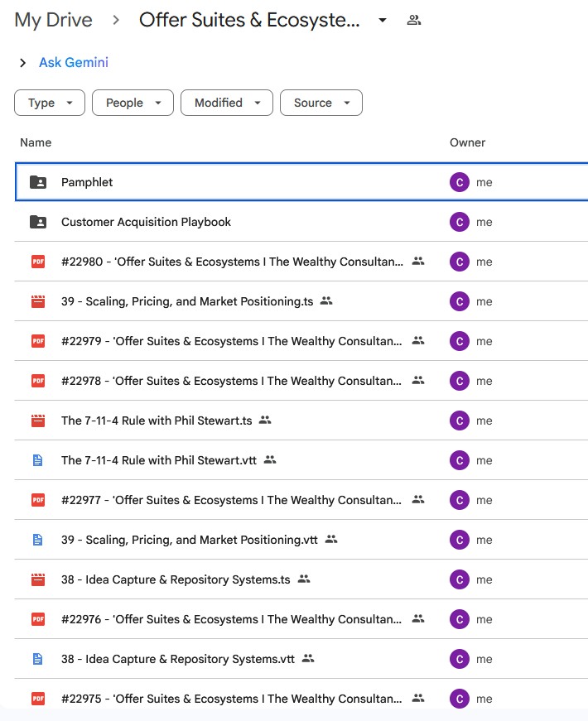Open the Source filter dropdown

321,103
